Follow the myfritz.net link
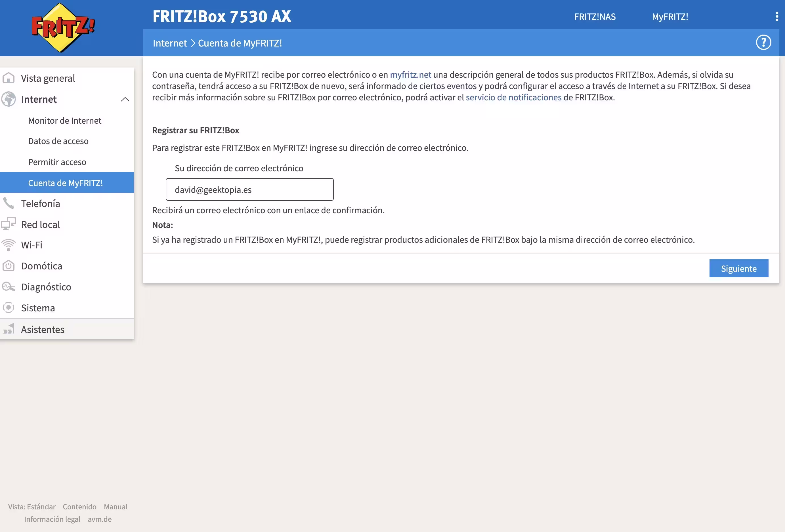785x532 pixels. click(410, 75)
